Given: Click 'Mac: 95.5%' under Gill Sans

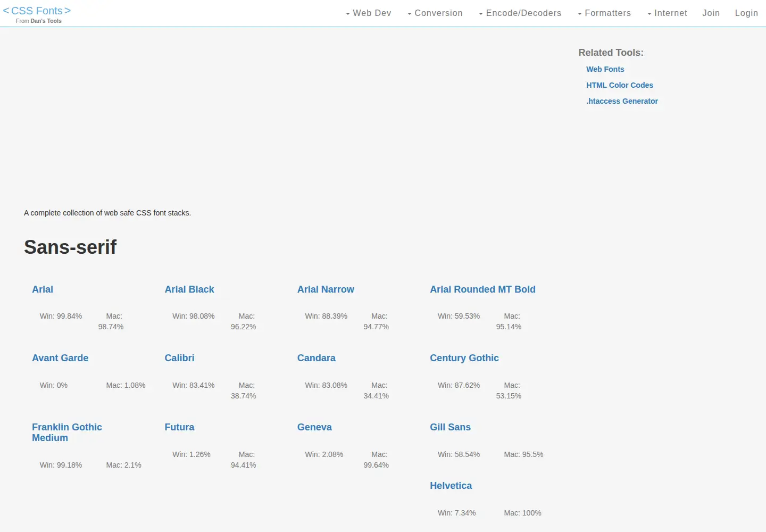Looking at the screenshot, I should click(x=523, y=454).
